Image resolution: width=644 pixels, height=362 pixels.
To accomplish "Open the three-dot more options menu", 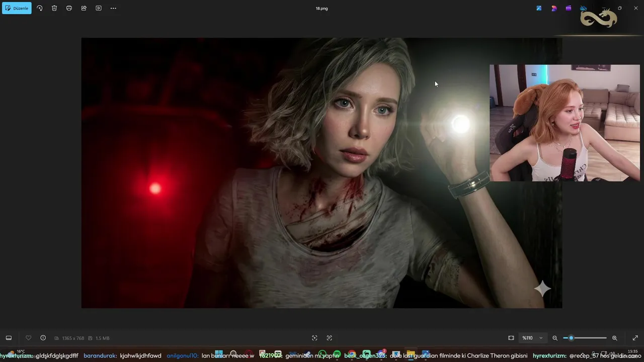I will point(113,8).
